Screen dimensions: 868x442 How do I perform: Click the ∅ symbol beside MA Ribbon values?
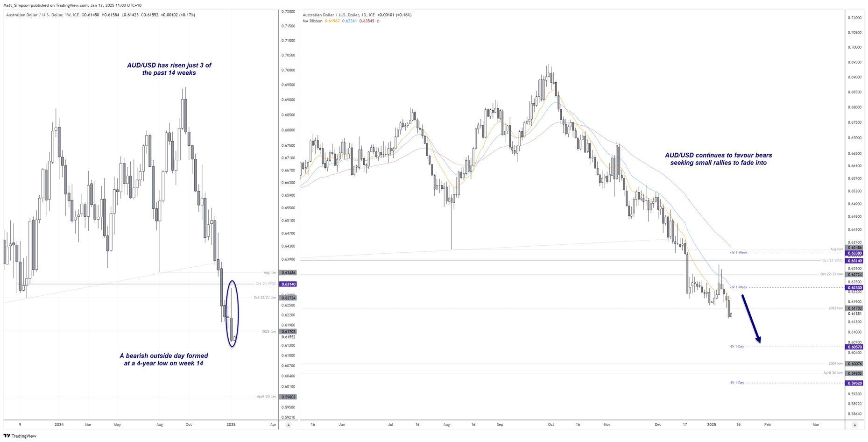point(378,21)
